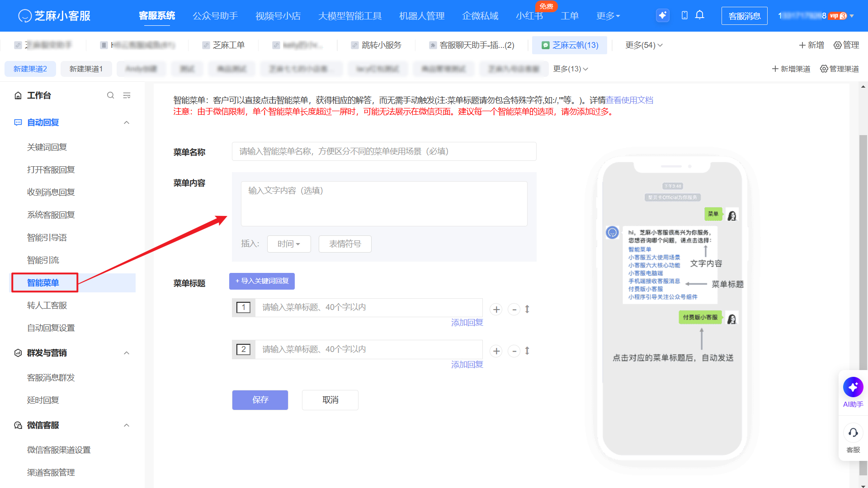868x488 pixels.
Task: Click the 表情符号 button
Action: [x=345, y=244]
